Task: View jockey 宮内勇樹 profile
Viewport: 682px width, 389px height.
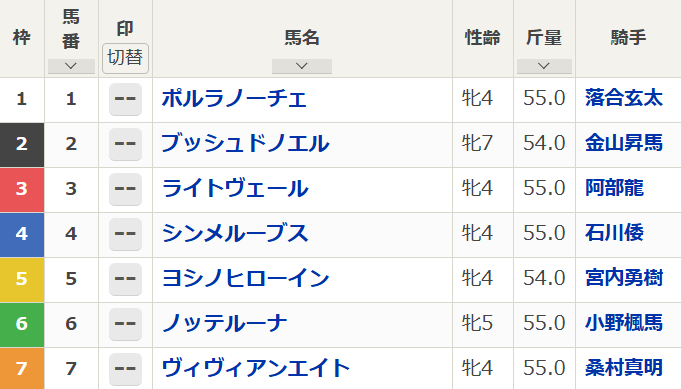Action: (x=624, y=278)
